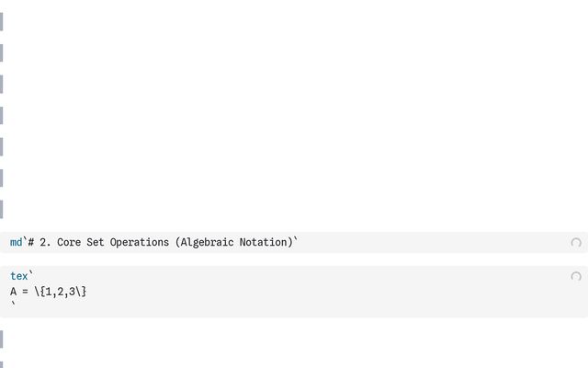Image resolution: width=588 pixels, height=368 pixels.
Task: Toggle the cell bar directly above the md cell
Action: pos(2,209)
